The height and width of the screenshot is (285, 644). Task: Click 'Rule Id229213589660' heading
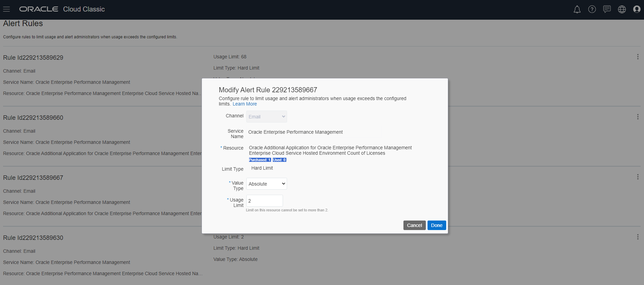(33, 118)
